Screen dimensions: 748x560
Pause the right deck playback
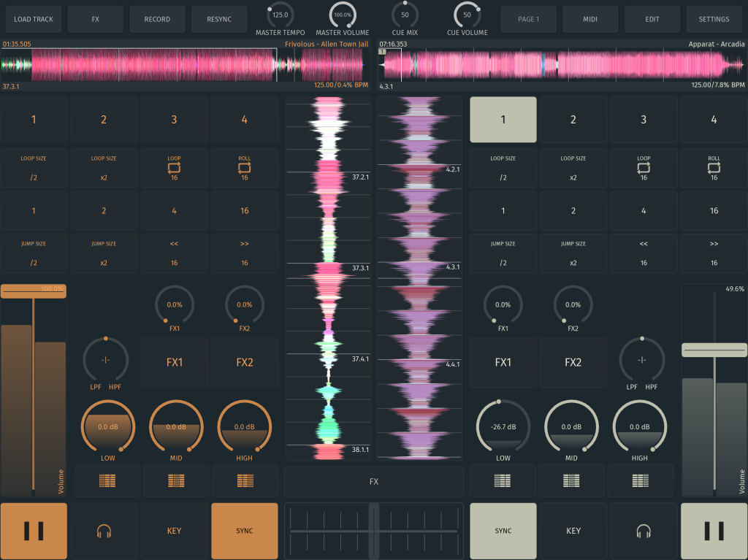pos(714,531)
